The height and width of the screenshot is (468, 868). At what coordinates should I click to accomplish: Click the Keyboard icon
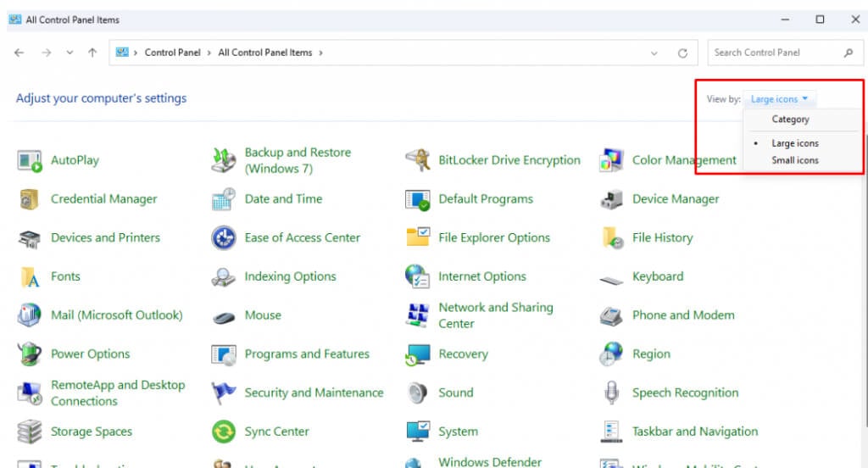click(x=611, y=281)
